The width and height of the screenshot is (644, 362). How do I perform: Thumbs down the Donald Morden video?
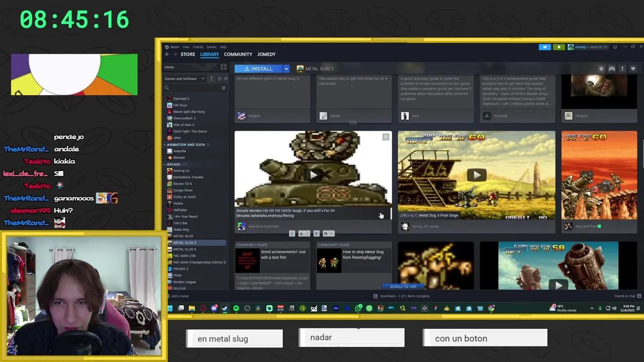[x=316, y=233]
